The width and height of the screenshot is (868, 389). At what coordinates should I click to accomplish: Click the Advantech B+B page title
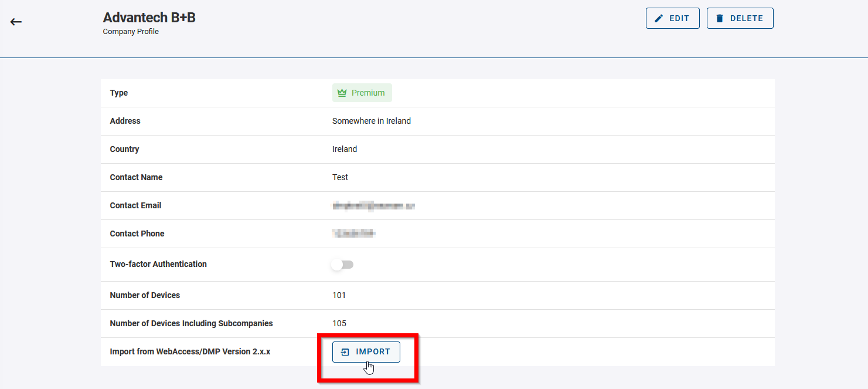(149, 18)
